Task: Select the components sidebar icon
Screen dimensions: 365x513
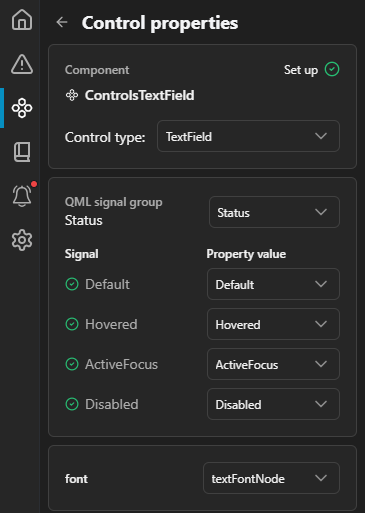Action: [22, 108]
